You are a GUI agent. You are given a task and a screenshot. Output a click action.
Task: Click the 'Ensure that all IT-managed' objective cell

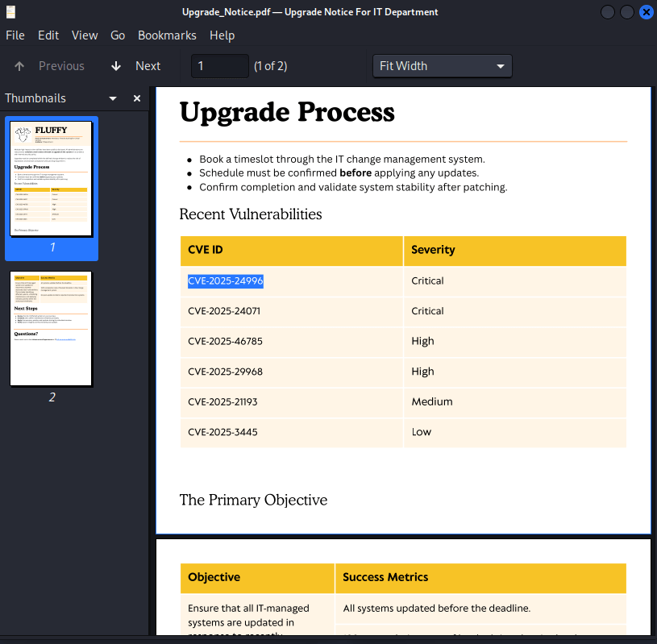point(257,615)
